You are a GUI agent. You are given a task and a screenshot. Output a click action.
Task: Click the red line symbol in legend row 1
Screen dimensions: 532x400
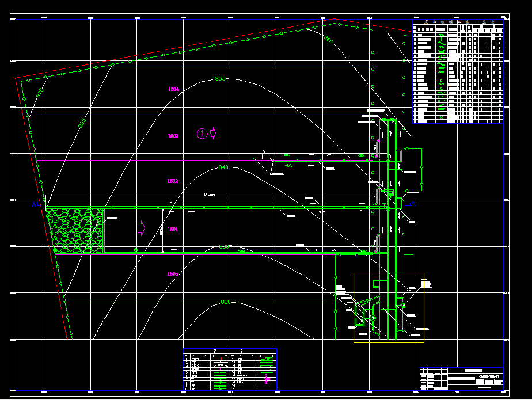tap(221, 359)
